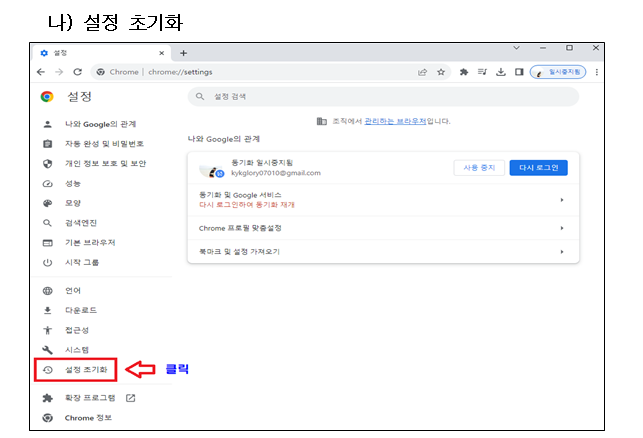The image size is (643, 438).
Task: Click the 언어 globe icon
Action: click(x=48, y=291)
